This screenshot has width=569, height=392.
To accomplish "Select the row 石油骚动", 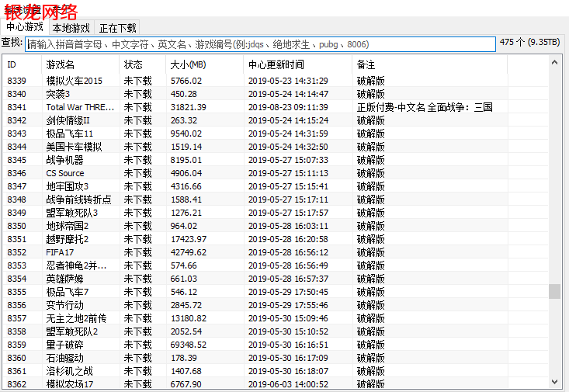I will pos(275,358).
